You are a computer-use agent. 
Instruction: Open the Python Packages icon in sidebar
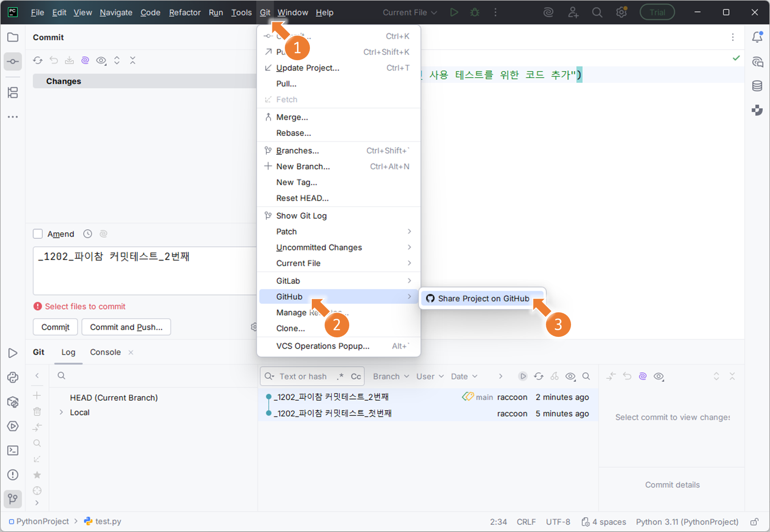tap(13, 402)
